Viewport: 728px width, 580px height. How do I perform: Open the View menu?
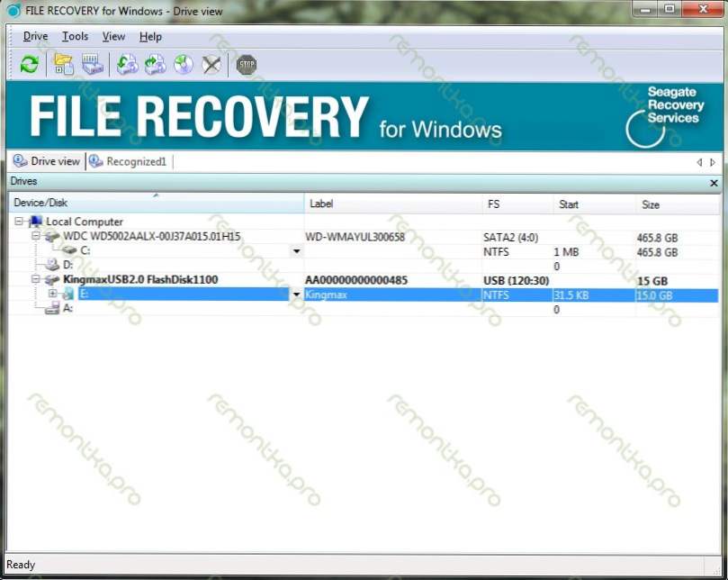coord(113,36)
